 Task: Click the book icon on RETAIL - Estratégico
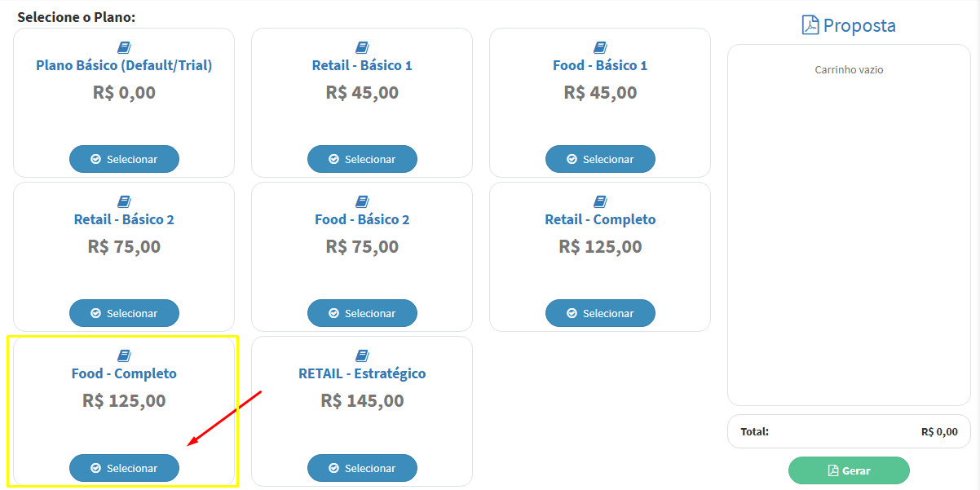(362, 356)
